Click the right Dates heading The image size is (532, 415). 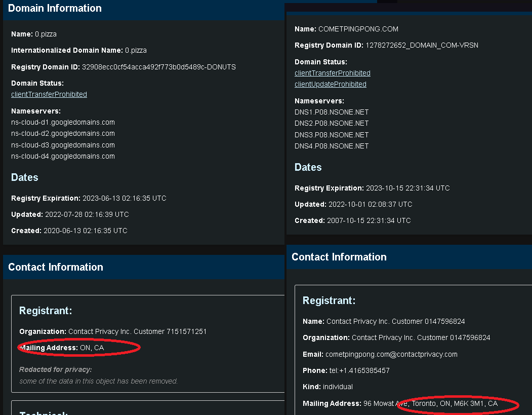point(308,167)
